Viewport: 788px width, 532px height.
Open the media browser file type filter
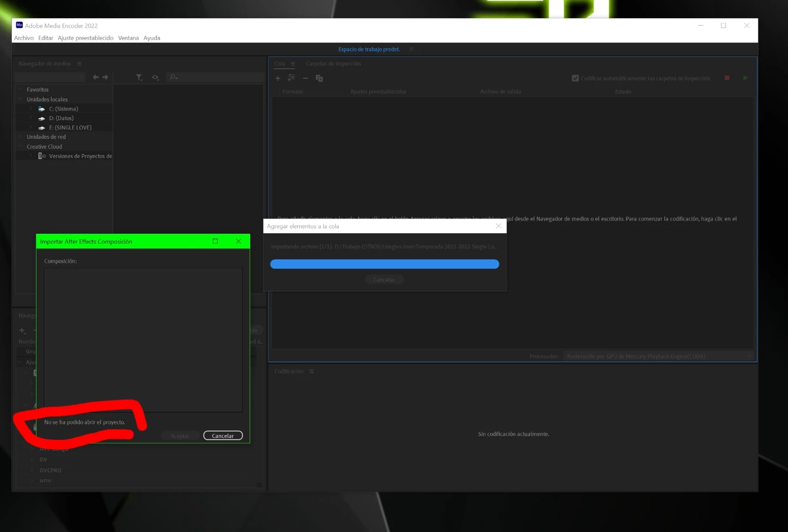point(139,77)
